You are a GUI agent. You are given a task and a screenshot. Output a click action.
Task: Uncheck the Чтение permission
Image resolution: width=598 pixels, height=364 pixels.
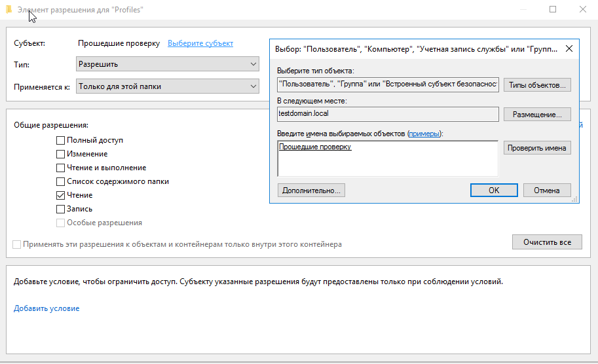[60, 195]
